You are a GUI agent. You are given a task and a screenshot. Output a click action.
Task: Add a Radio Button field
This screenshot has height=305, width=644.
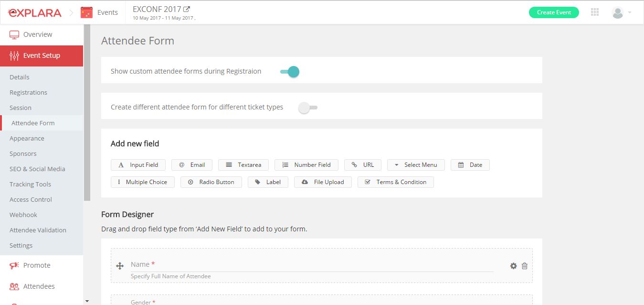tap(211, 182)
